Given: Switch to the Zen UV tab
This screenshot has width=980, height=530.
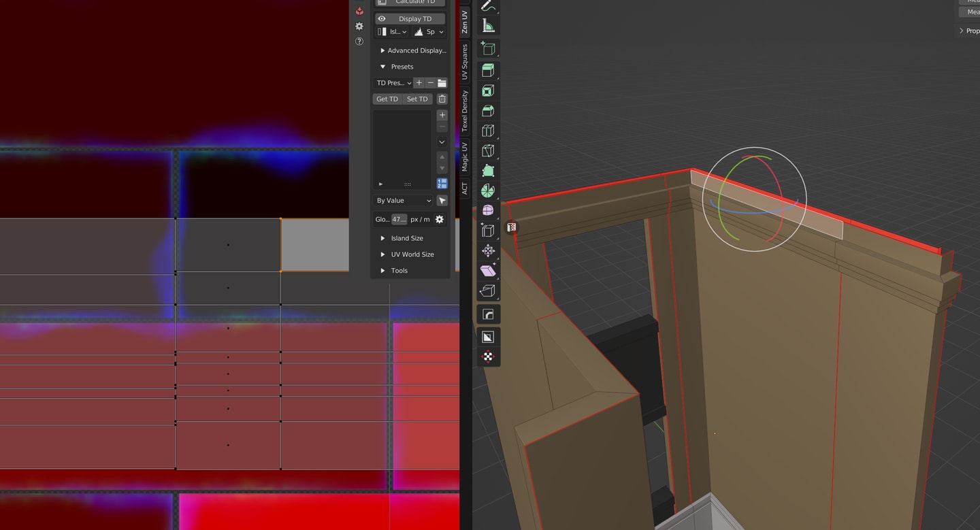Looking at the screenshot, I should click(x=465, y=20).
